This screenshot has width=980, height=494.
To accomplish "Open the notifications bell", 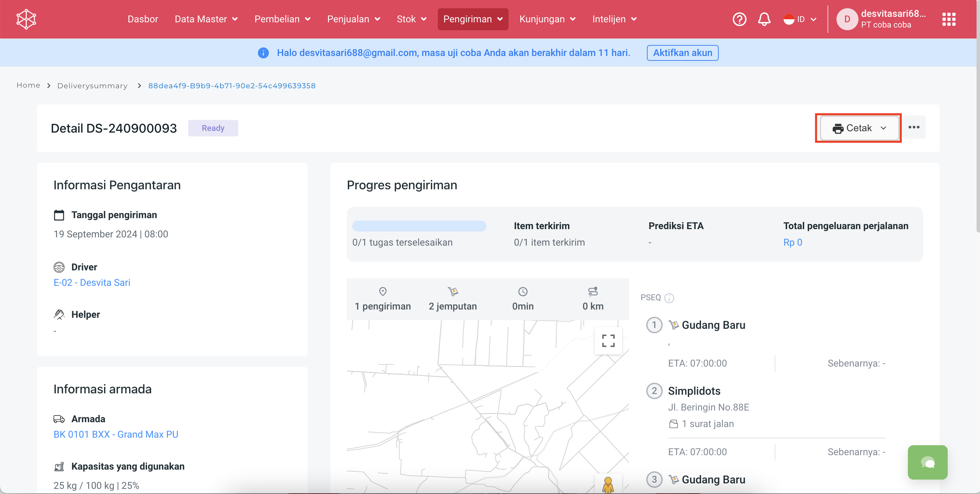I will pyautogui.click(x=764, y=19).
